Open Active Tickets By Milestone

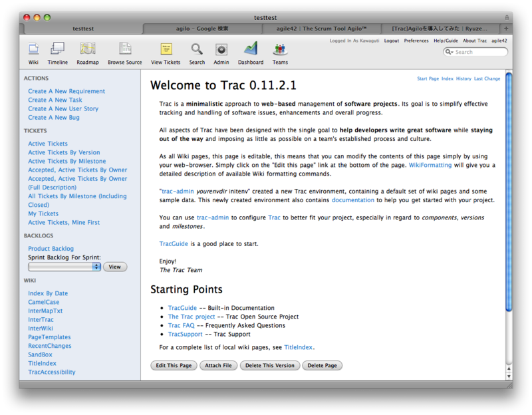(x=67, y=162)
